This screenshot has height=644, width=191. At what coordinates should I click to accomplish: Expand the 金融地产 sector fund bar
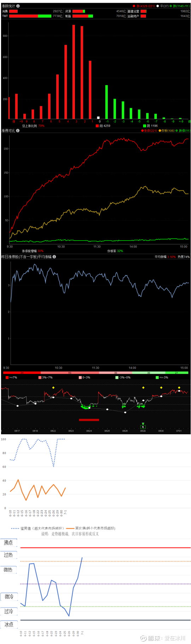pos(143,16)
